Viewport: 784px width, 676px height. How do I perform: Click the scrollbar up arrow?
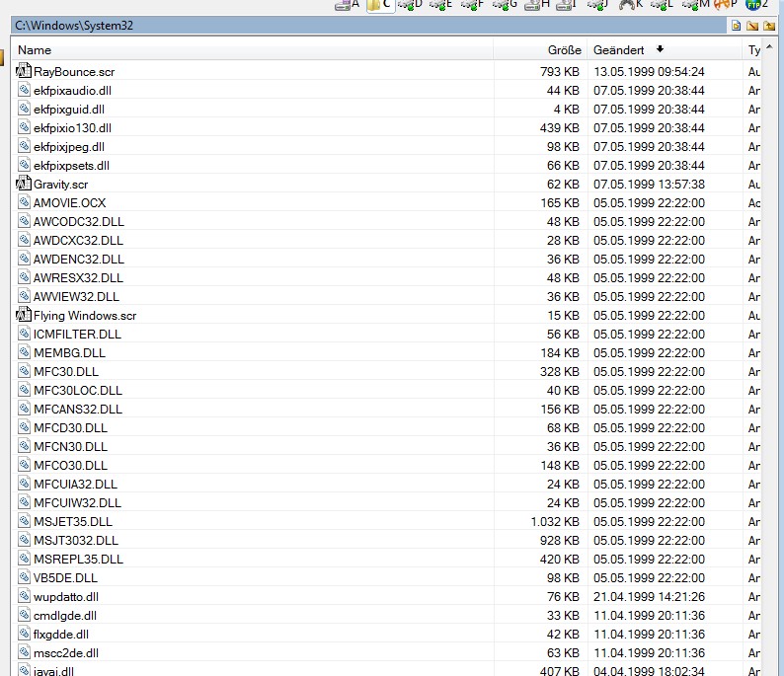769,46
